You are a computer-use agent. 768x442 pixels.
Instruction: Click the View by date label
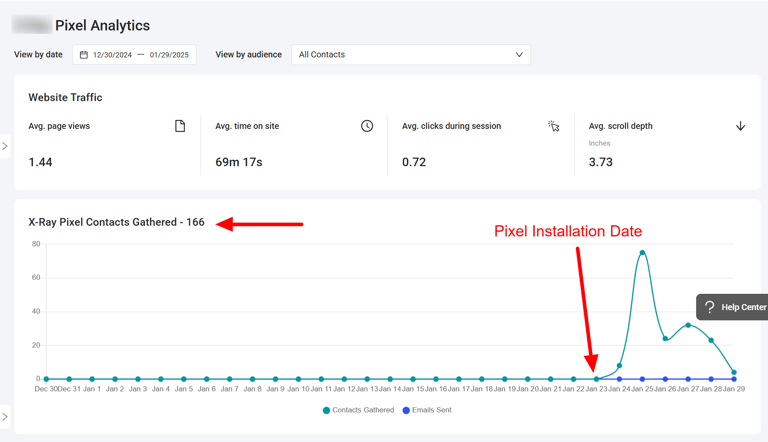(x=38, y=54)
